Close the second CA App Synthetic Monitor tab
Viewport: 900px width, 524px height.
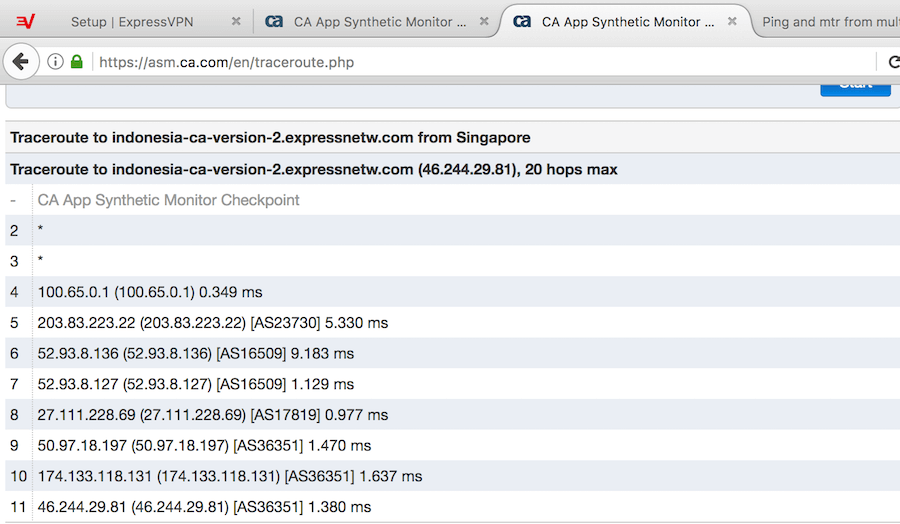[x=484, y=21]
